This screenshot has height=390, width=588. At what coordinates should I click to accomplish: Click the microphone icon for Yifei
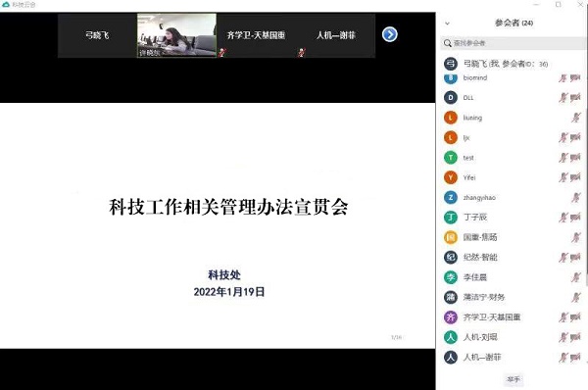pos(563,177)
